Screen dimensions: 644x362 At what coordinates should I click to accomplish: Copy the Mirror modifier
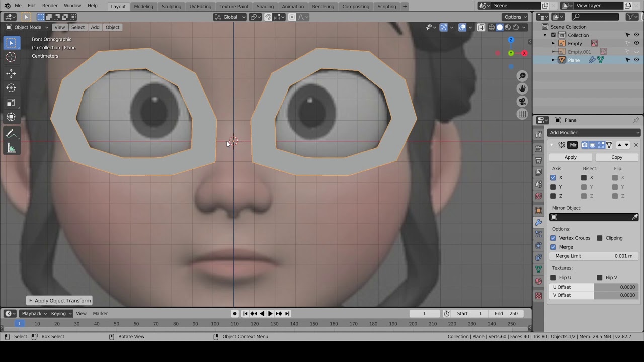point(617,157)
